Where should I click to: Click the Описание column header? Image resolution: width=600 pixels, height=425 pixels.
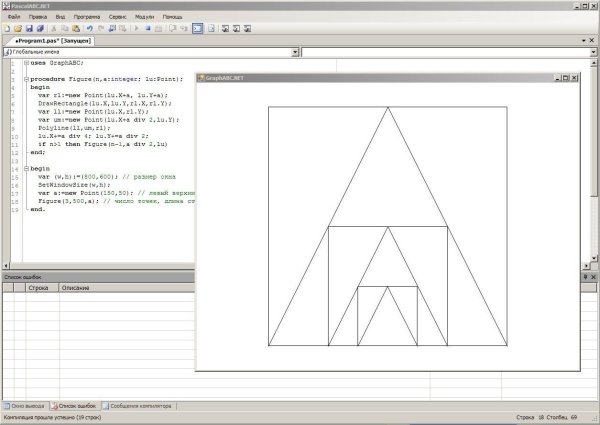point(75,288)
